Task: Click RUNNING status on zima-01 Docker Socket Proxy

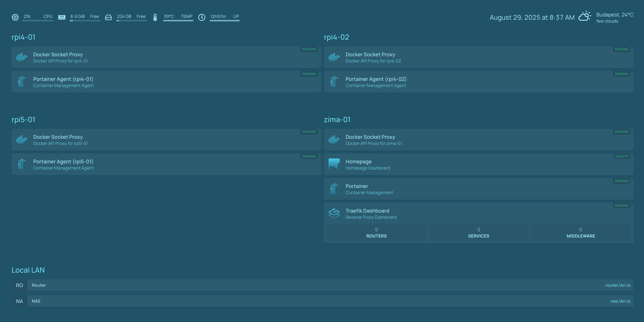Action: tap(622, 132)
